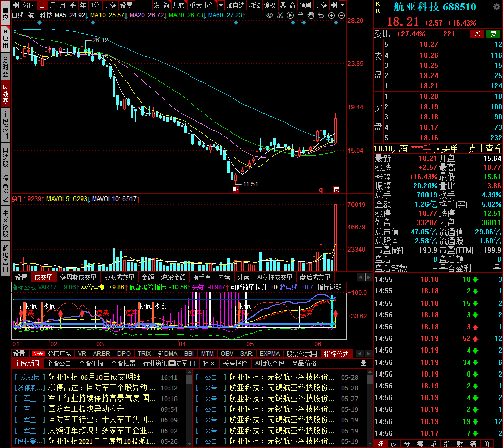Viewport: 503px width, 448px height.
Task: Select the 季 quarterly period
Action: click(73, 5)
